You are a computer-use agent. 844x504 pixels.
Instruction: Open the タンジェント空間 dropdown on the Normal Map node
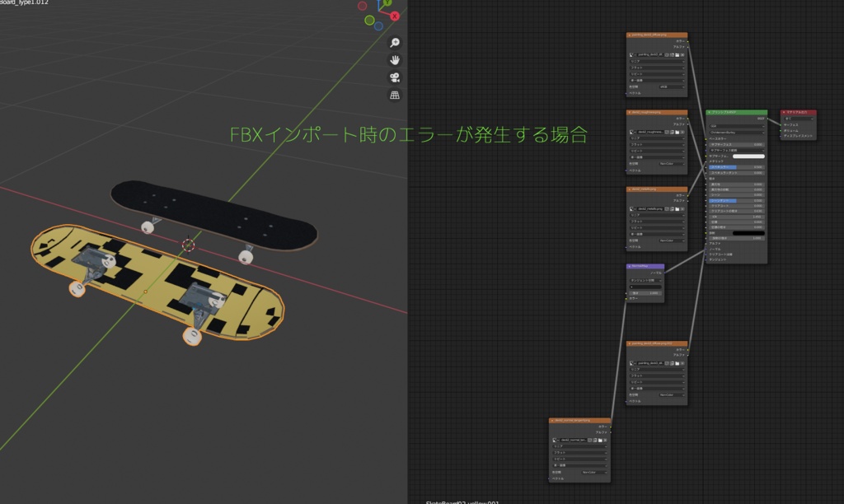pyautogui.click(x=646, y=280)
